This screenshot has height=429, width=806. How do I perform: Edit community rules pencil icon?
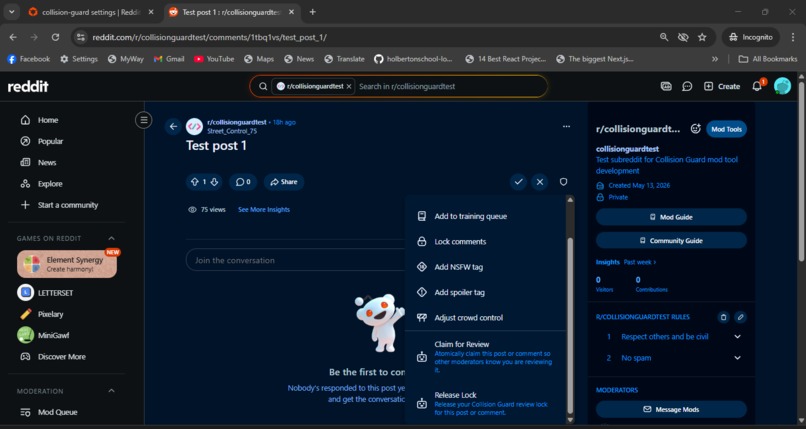[x=740, y=317]
